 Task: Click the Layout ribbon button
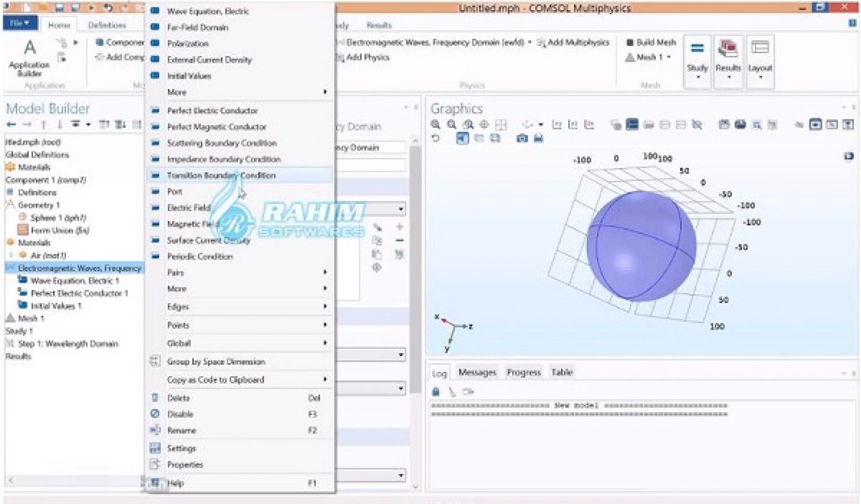point(760,60)
